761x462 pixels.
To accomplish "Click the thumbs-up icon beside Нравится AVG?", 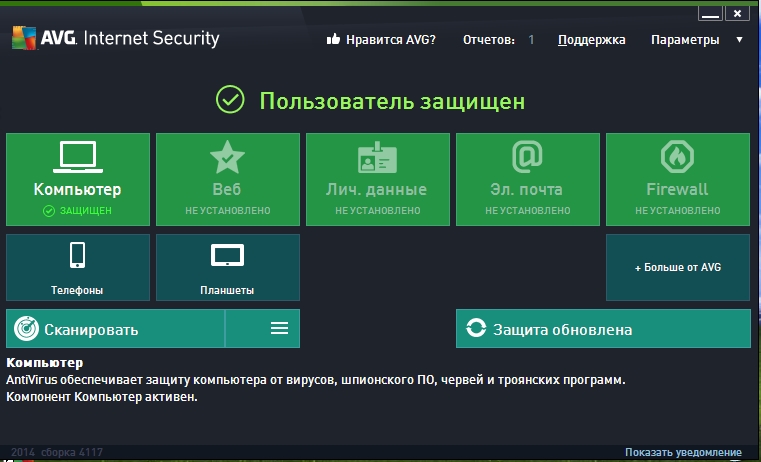I will [333, 39].
